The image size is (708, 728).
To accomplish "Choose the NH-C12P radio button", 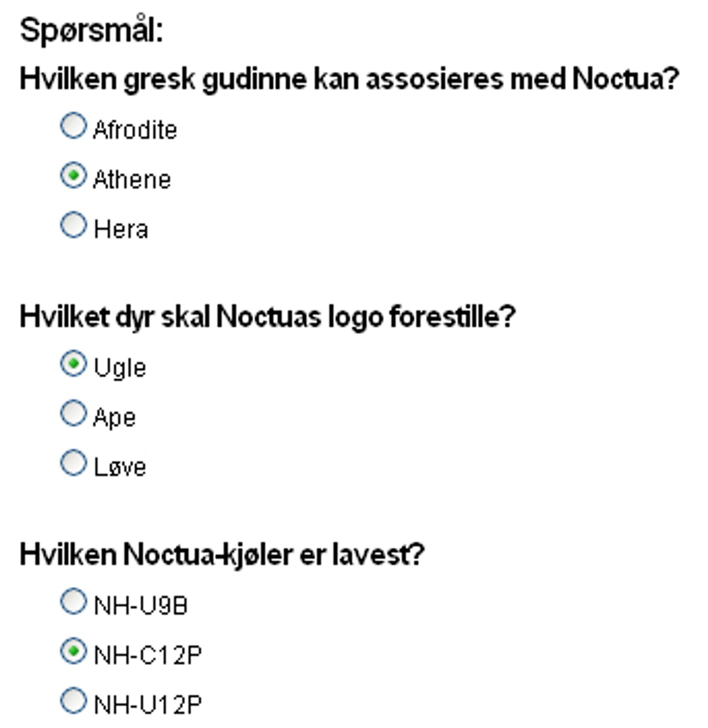I will tap(74, 651).
